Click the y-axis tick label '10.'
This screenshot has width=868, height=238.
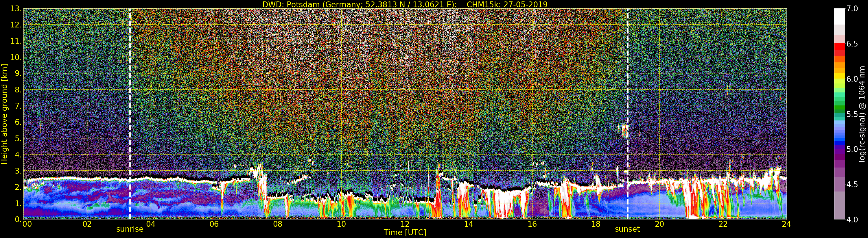(x=16, y=57)
